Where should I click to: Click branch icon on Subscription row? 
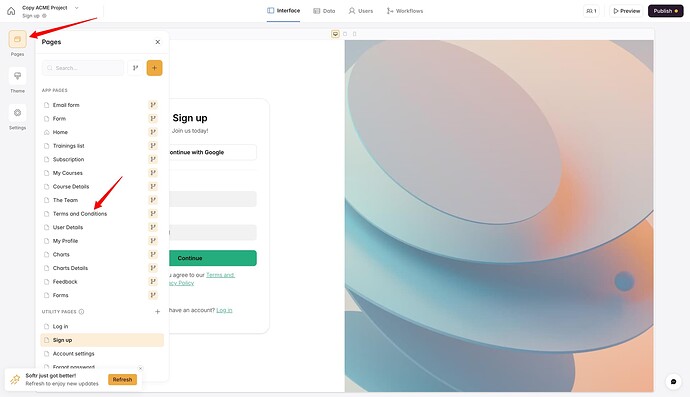[153, 159]
